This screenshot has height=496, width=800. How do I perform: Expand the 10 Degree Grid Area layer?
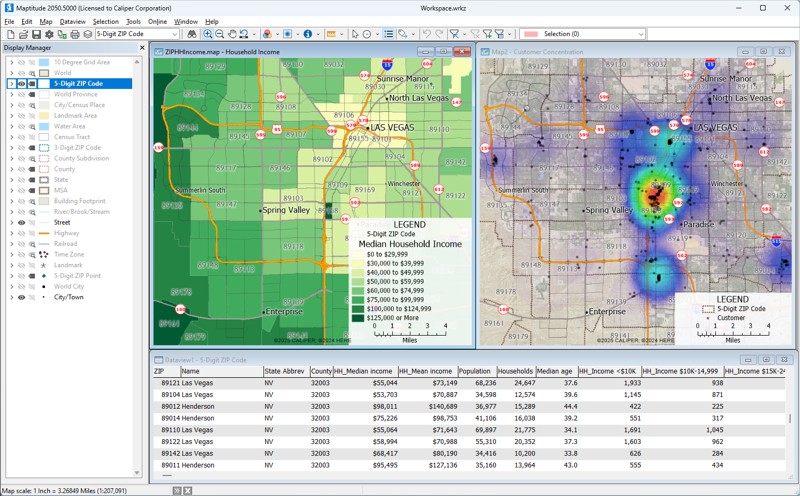tap(11, 62)
